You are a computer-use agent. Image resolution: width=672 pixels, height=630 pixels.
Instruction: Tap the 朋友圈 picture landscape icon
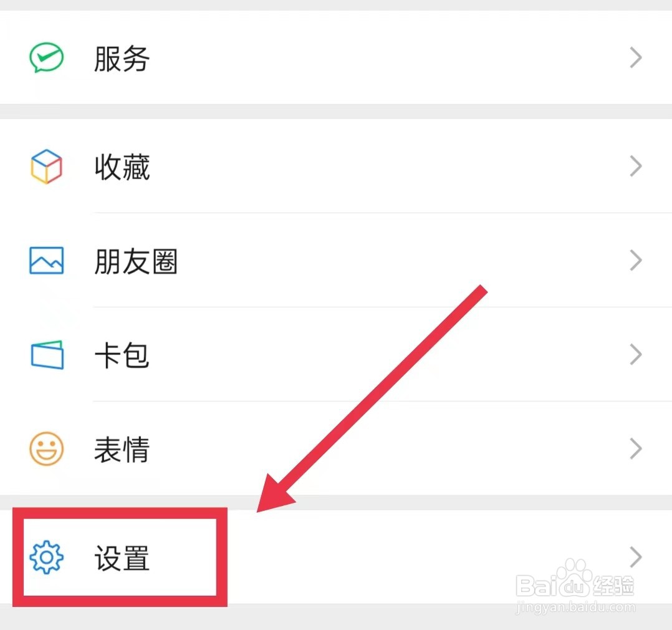pos(46,260)
